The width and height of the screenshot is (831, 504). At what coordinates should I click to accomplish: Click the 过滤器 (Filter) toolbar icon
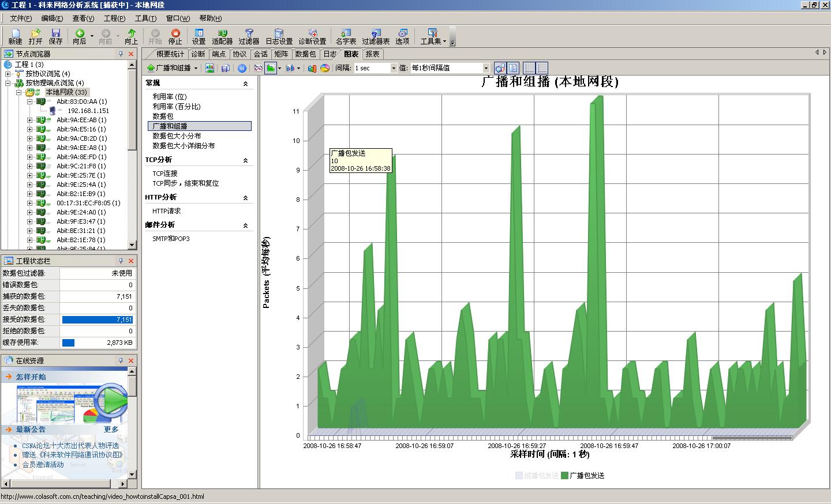249,37
